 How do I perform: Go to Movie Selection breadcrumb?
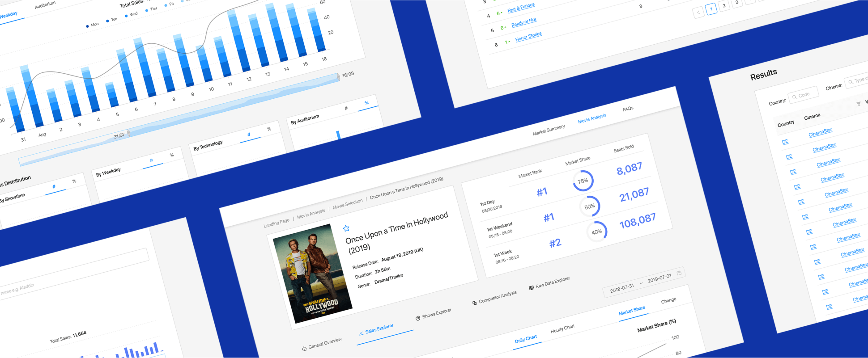coord(348,203)
